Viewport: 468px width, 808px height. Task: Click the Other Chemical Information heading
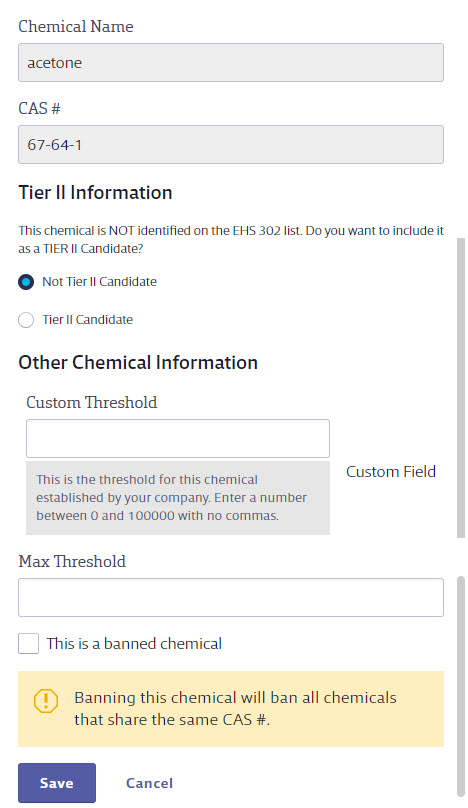click(138, 362)
